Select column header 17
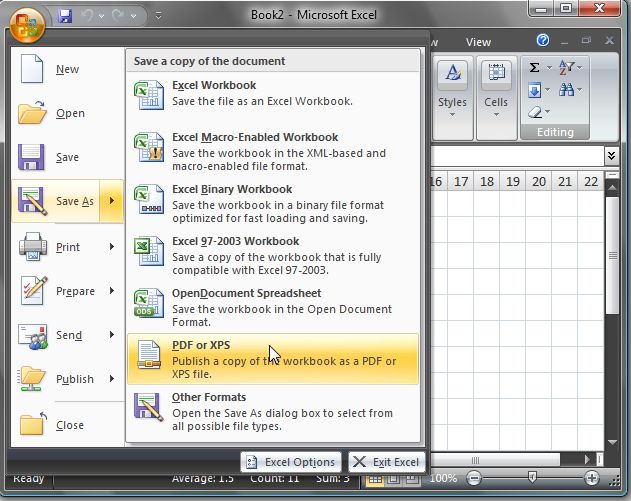 click(x=461, y=181)
